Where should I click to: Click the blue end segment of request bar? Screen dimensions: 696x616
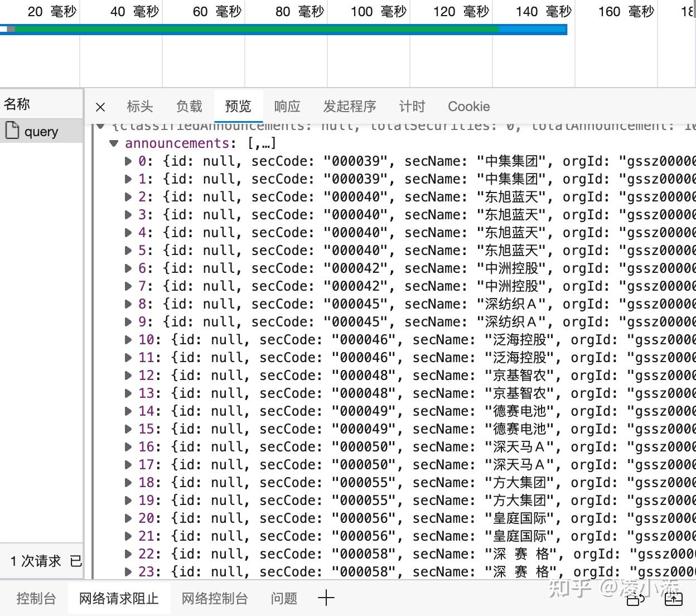point(533,29)
